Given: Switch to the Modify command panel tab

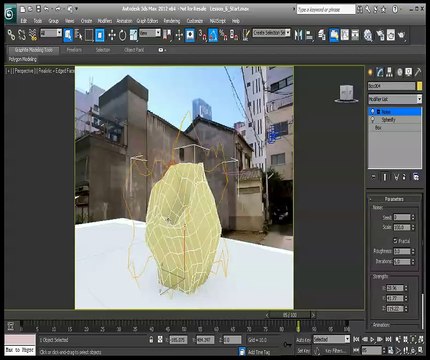Looking at the screenshot, I should point(380,72).
